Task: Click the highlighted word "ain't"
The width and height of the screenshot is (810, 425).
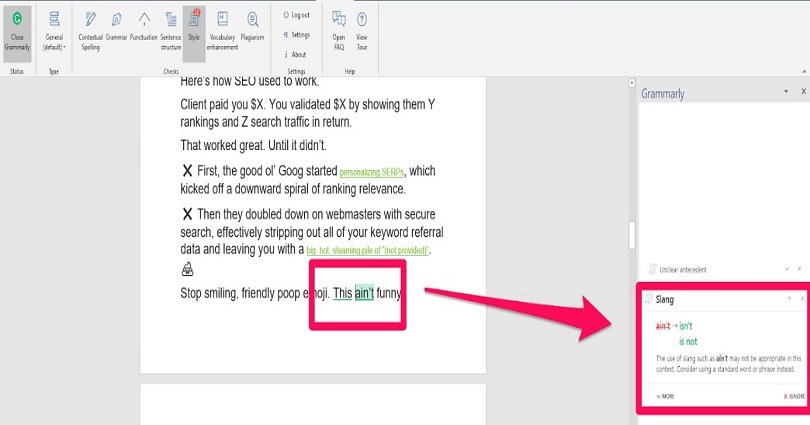Action: (x=364, y=293)
